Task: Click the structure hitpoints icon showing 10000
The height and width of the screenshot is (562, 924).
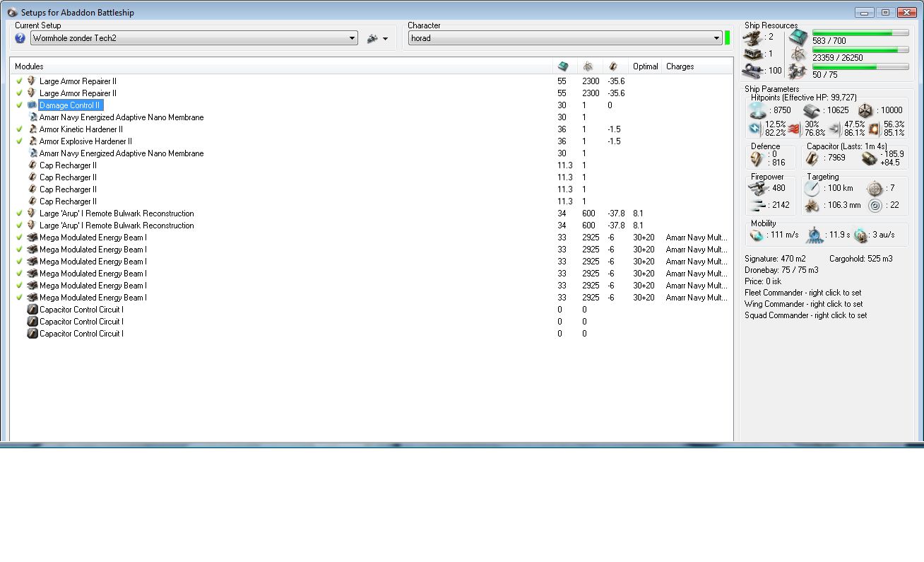Action: coord(865,110)
